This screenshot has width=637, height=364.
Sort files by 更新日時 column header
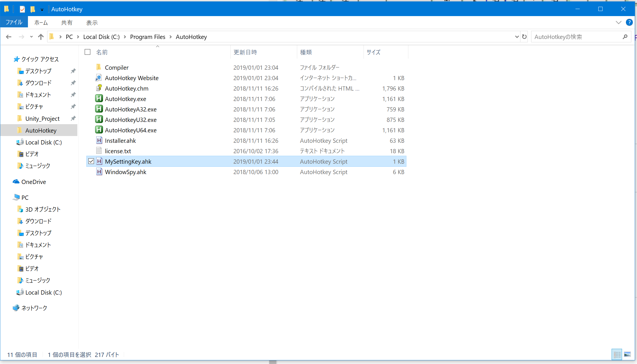245,52
